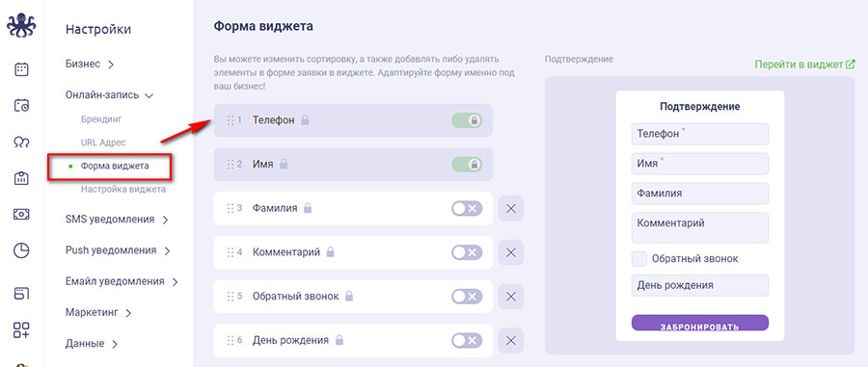Expand Push уведомления section
This screenshot has height=367, width=868.
click(118, 250)
